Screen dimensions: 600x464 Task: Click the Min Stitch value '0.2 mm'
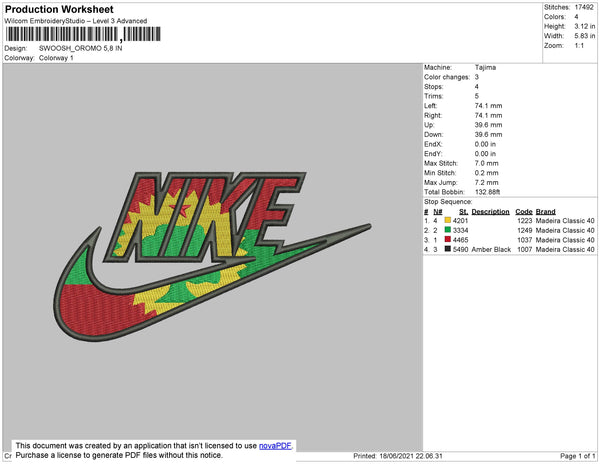[x=487, y=173]
